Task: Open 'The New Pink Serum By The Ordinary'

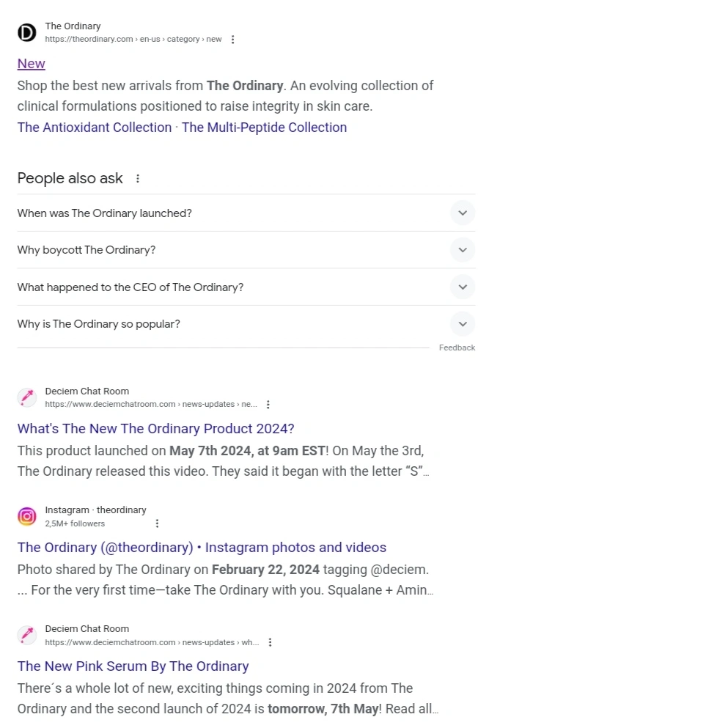Action: coord(133,666)
